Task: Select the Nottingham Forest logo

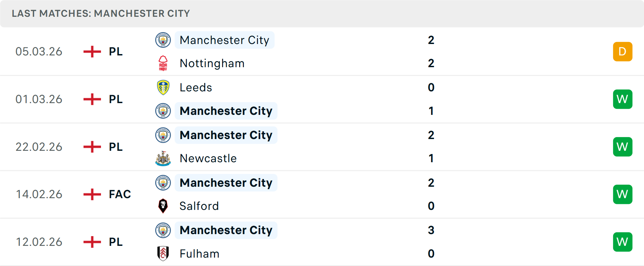Action: pos(163,63)
